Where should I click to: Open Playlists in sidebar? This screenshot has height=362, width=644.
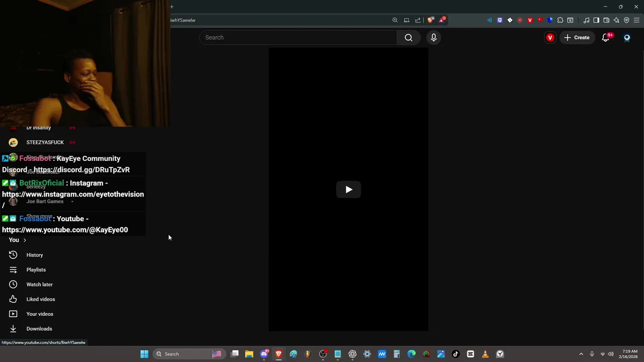click(x=36, y=269)
